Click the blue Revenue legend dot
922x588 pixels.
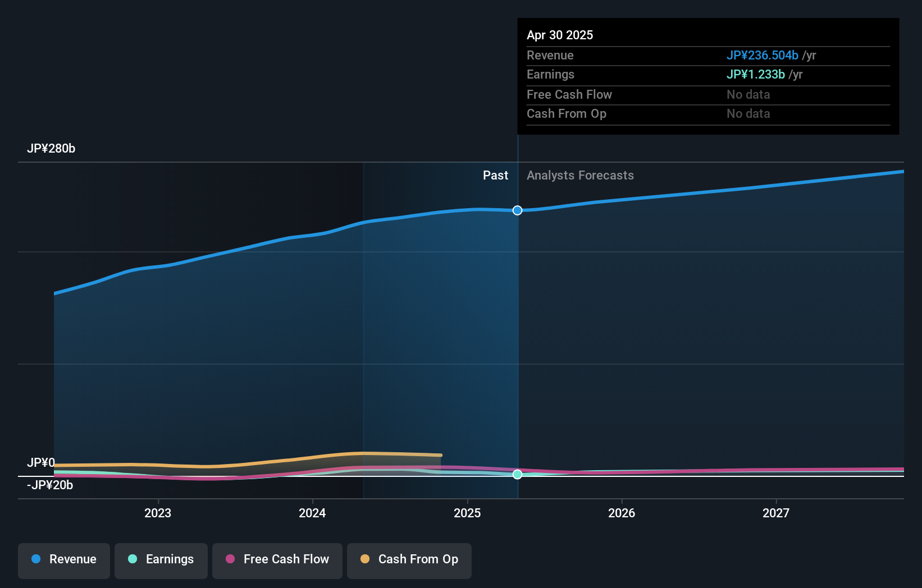coord(36,559)
